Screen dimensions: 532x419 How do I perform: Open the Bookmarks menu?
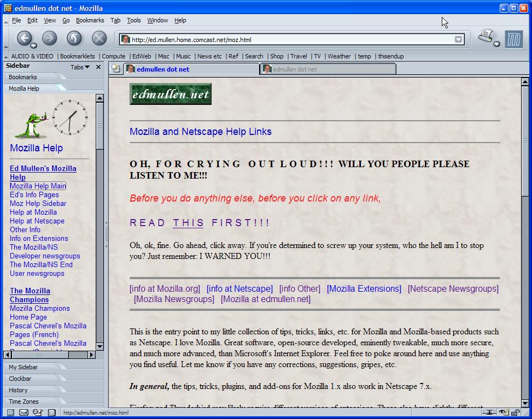(90, 20)
